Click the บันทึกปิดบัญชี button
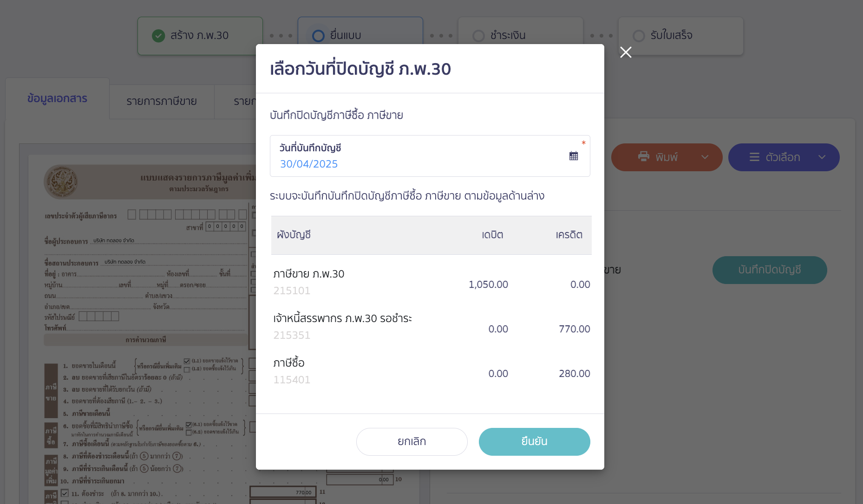The image size is (863, 504). [769, 270]
